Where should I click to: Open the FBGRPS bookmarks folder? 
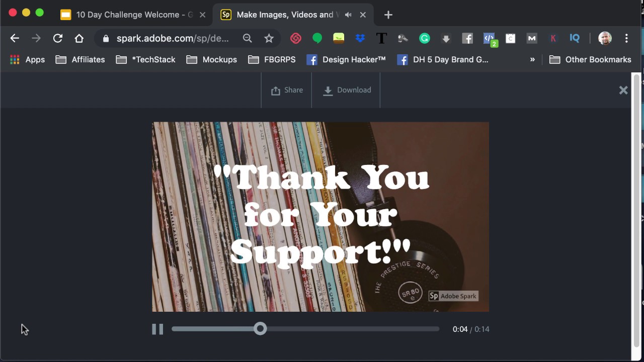coord(272,59)
